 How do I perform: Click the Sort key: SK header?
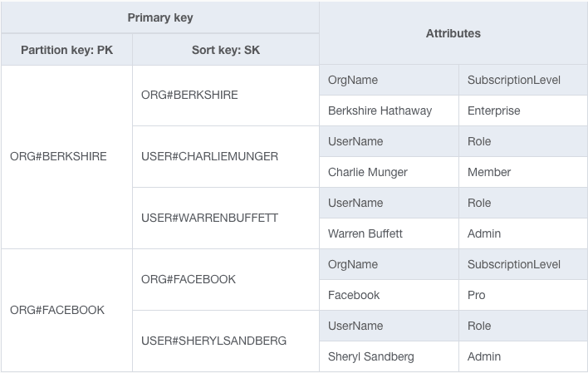click(225, 50)
